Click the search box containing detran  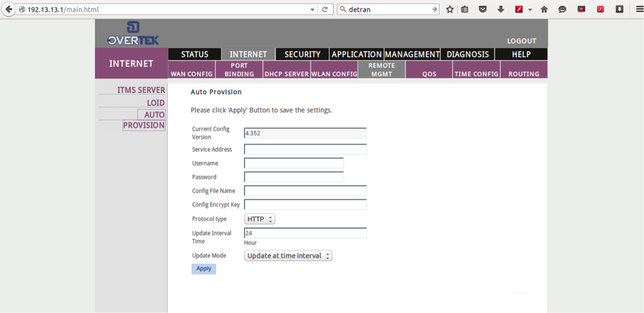(x=388, y=9)
